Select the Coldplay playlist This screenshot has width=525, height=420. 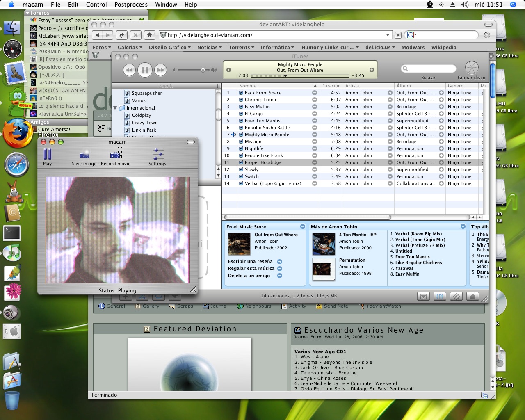(x=142, y=115)
